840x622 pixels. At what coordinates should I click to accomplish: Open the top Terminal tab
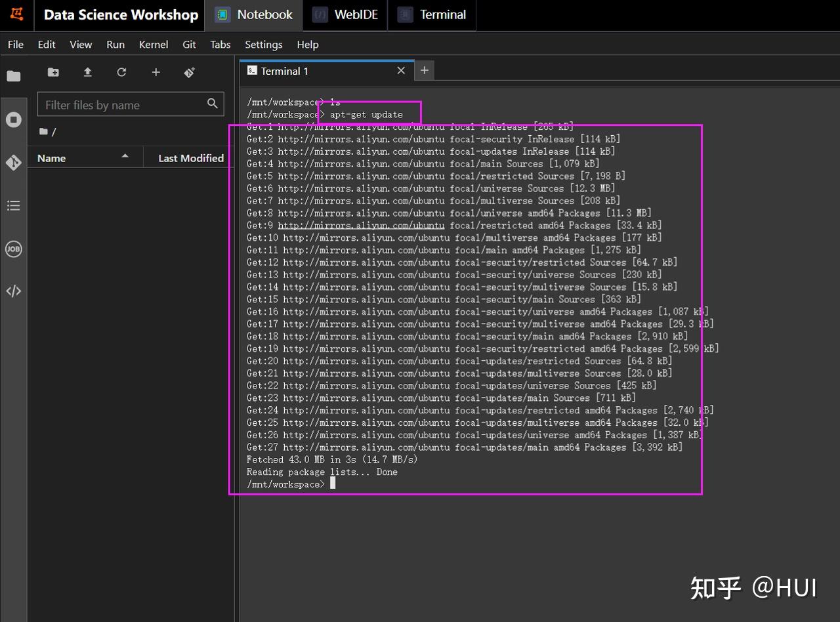click(432, 15)
